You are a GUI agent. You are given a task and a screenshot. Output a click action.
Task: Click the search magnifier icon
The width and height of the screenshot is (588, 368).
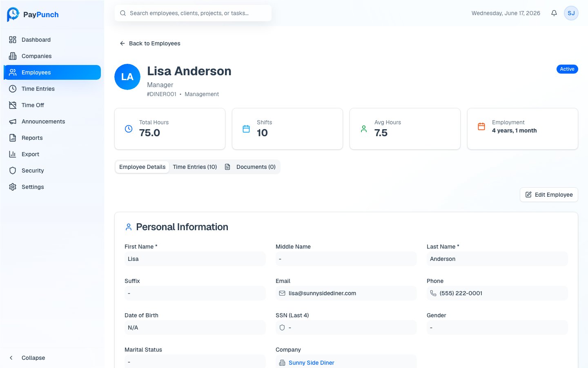click(x=123, y=13)
